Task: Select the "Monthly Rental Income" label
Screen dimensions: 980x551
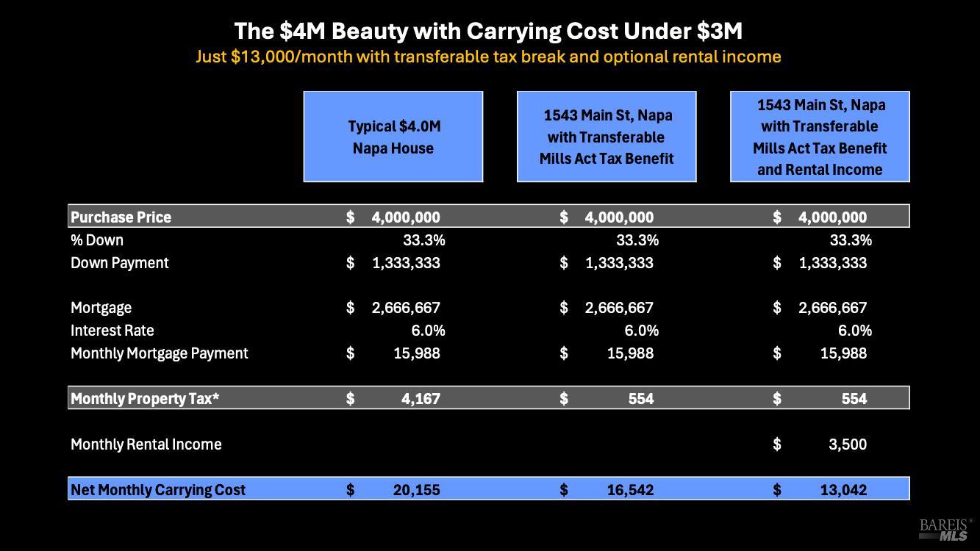Action: [x=146, y=444]
